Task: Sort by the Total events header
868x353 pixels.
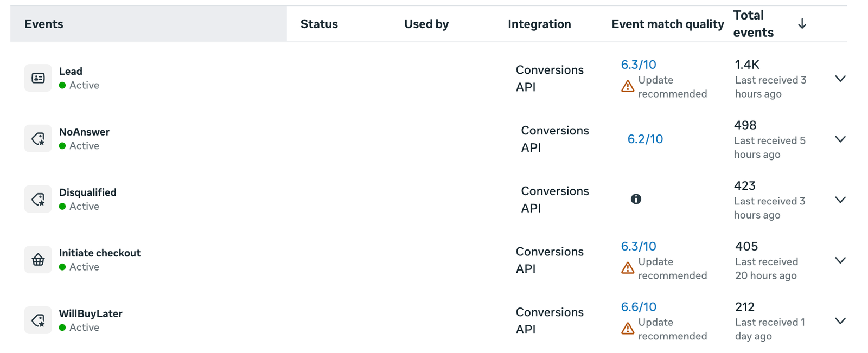Action: 754,24
